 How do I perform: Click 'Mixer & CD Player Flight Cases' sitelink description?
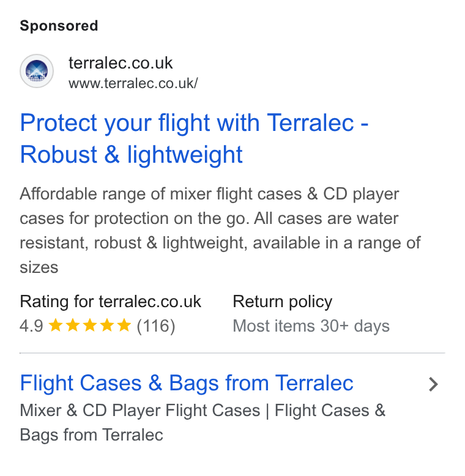[x=203, y=423]
